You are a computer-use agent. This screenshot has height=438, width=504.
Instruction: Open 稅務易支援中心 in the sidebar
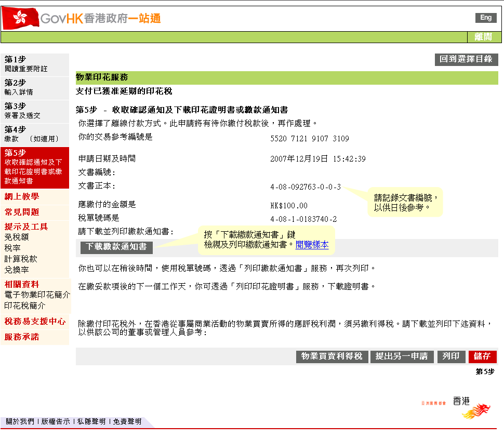tap(35, 322)
